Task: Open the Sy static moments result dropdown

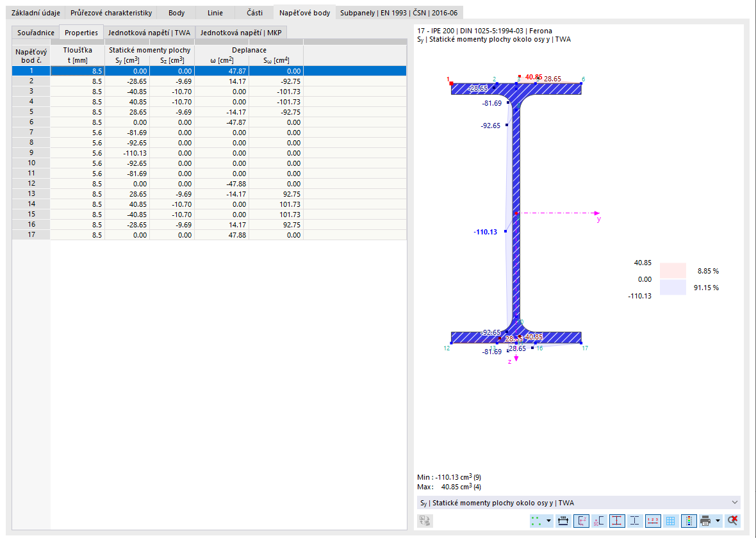Action: (579, 503)
